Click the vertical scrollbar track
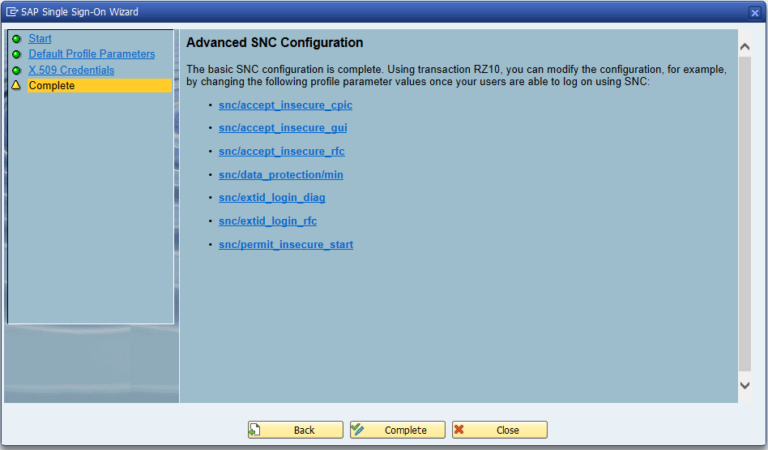The image size is (768, 450). [745, 214]
